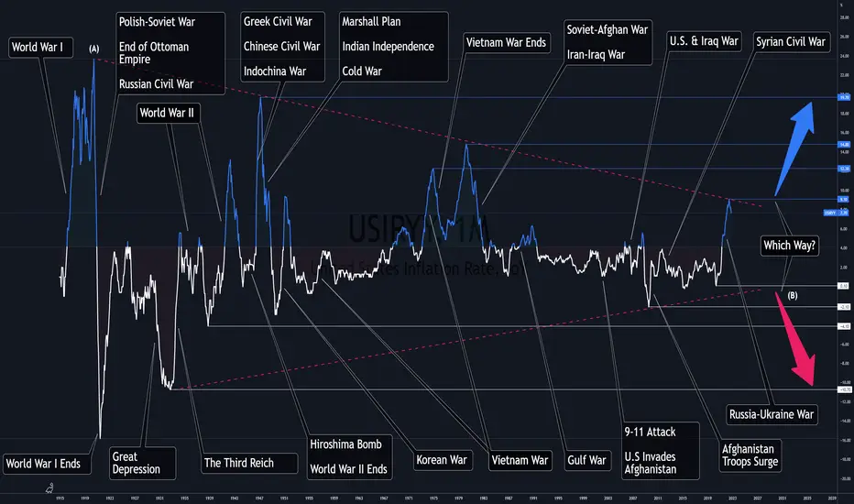854x504 pixels.
Task: Select the 2007 label on the time axis
Action: 633,498
